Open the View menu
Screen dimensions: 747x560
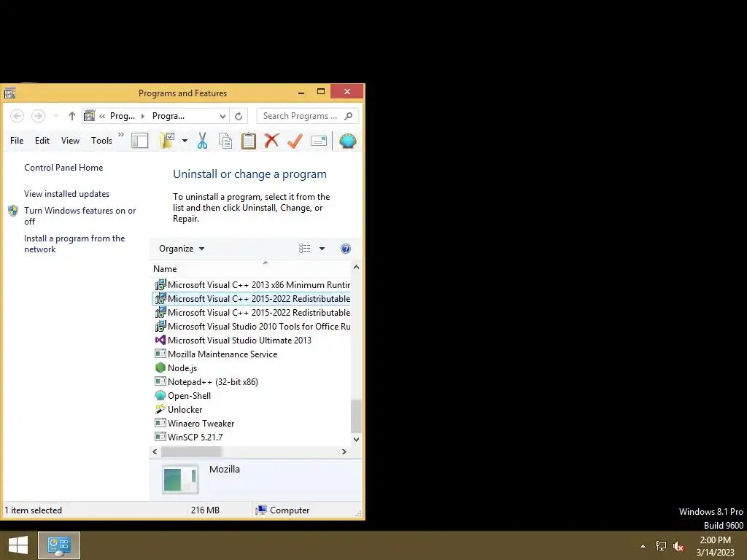(70, 141)
